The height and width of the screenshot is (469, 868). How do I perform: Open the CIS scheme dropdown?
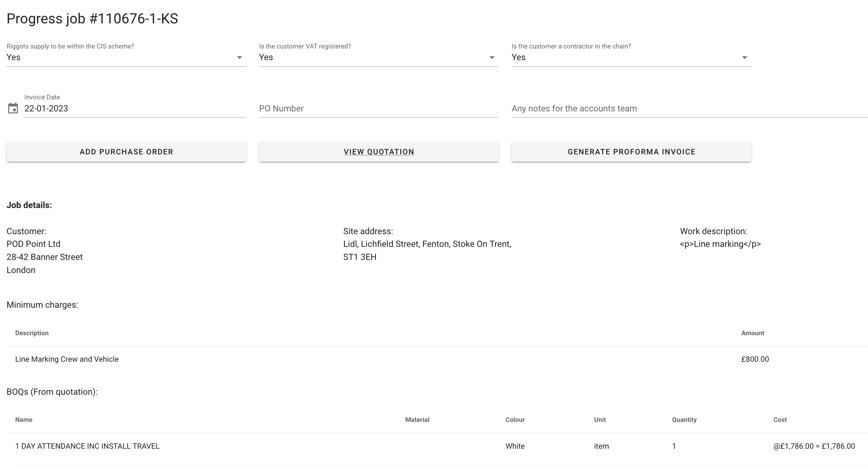pyautogui.click(x=126, y=57)
